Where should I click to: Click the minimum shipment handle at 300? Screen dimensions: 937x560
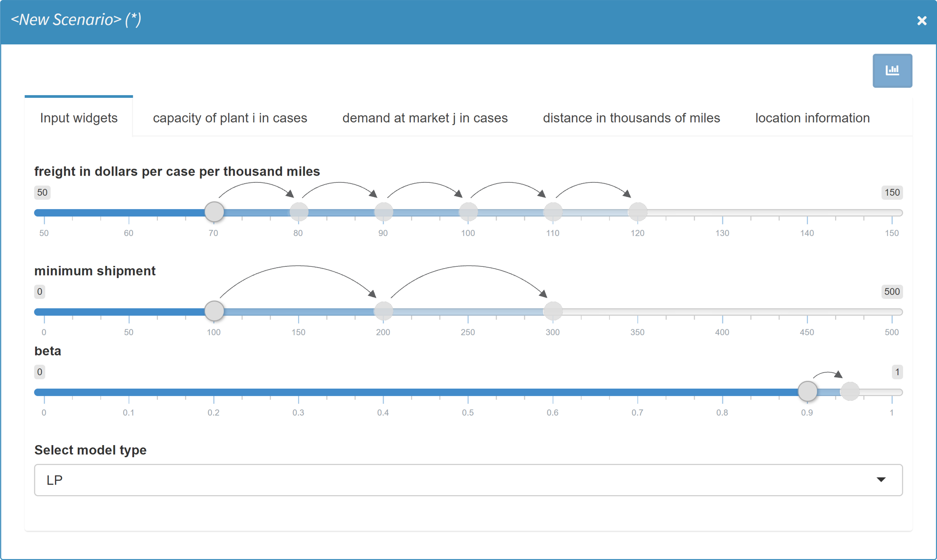553,311
